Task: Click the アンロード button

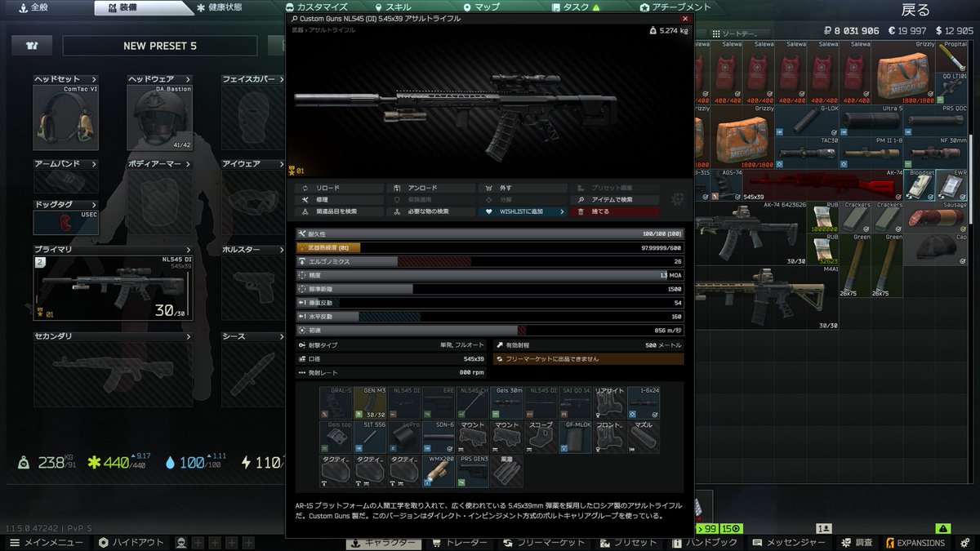Action: coord(431,188)
